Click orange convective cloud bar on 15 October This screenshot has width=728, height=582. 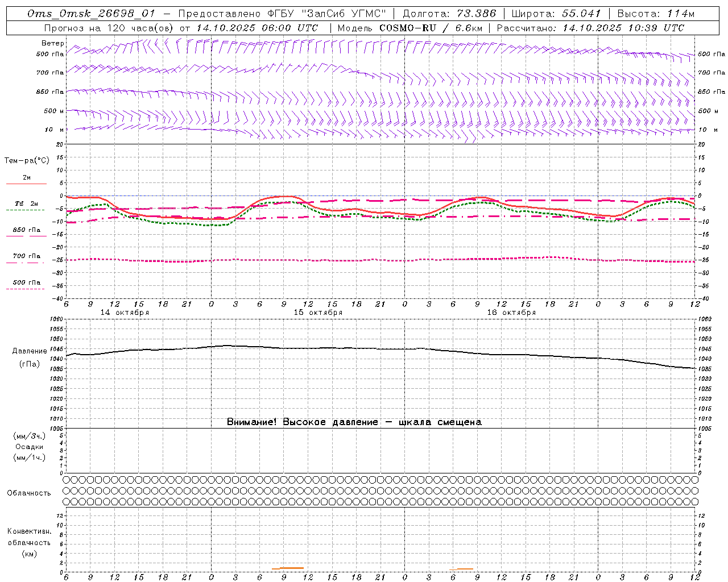pos(288,568)
